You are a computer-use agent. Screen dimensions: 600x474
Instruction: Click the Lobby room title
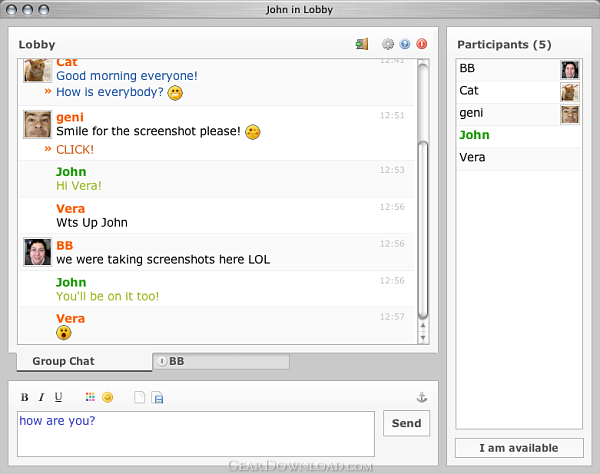click(x=37, y=45)
